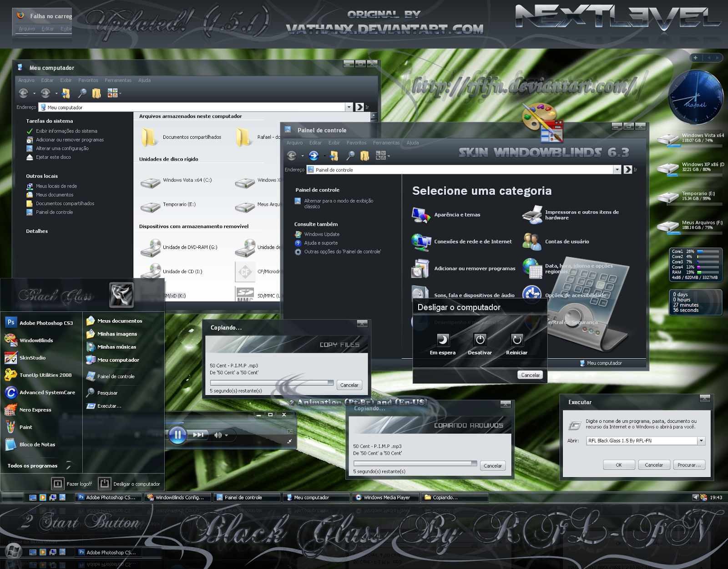Launch Nero Express from start menu
The width and height of the screenshot is (728, 569).
28,410
